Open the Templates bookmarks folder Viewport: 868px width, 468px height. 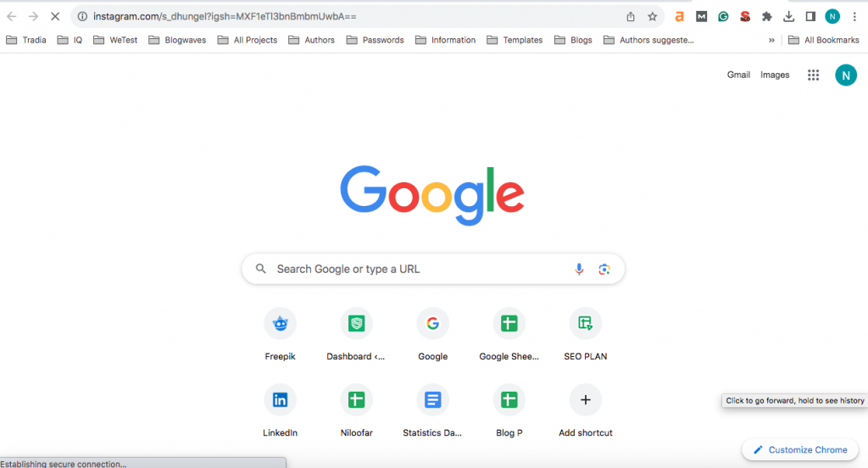pos(515,40)
